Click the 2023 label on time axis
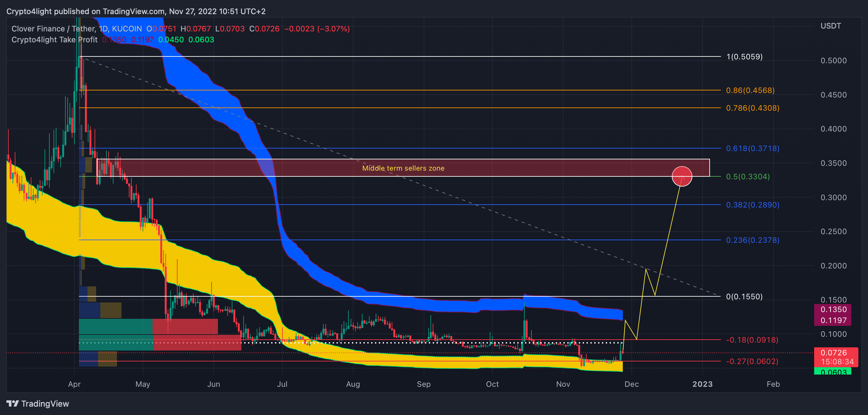 [x=702, y=384]
